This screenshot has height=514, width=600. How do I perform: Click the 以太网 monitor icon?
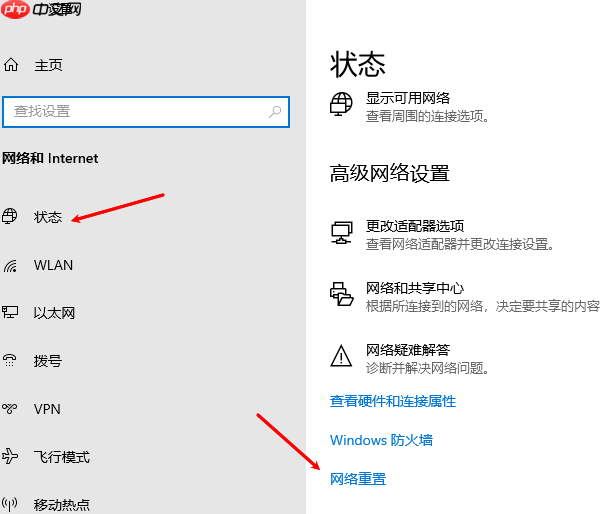(11, 313)
